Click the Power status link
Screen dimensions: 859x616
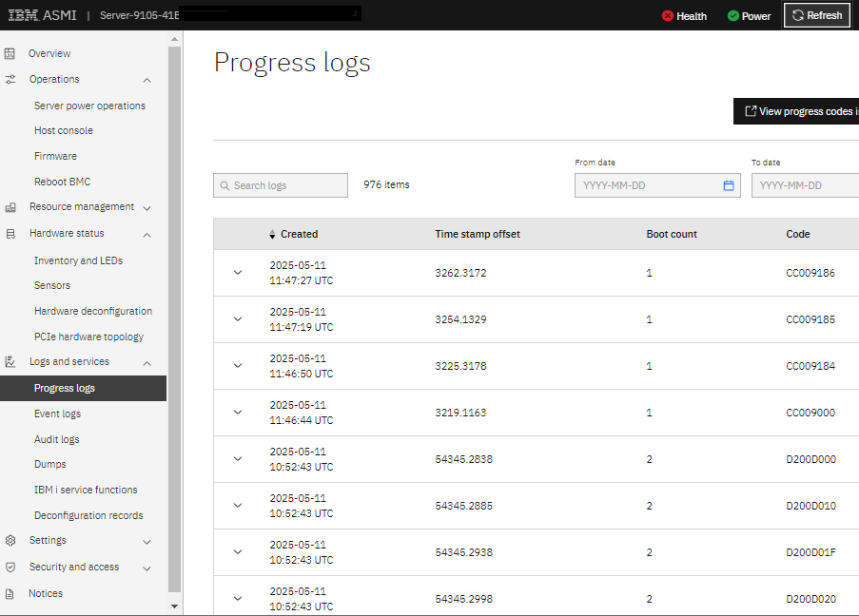coord(749,16)
